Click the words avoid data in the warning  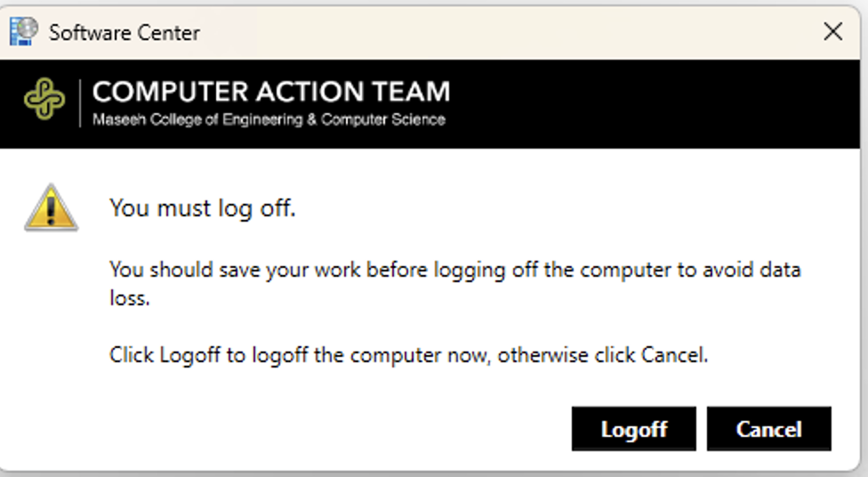click(751, 270)
